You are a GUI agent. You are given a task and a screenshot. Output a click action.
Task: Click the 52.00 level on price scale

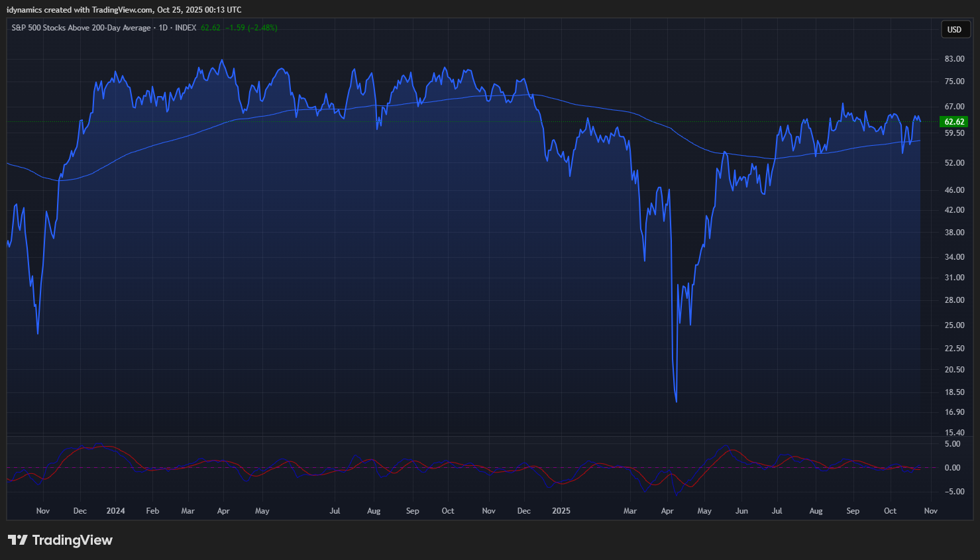tap(954, 163)
